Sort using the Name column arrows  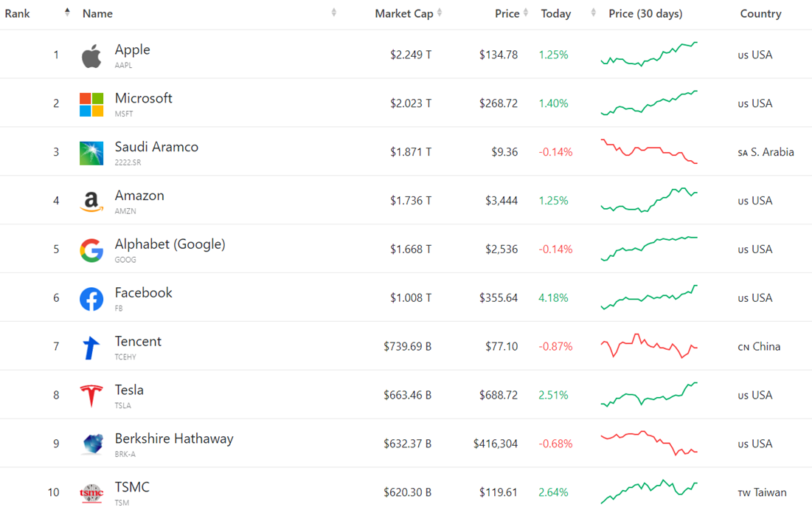click(x=333, y=13)
